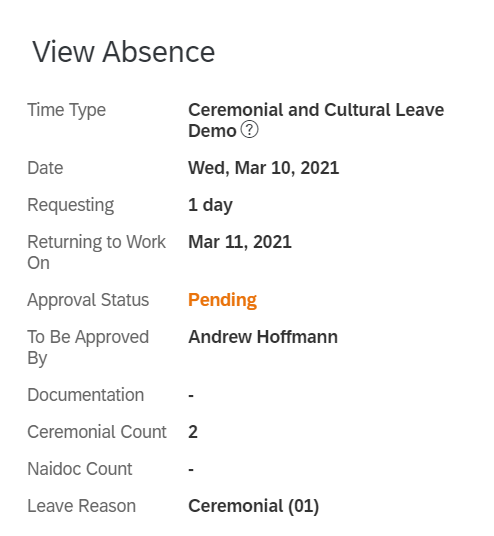Click the Ceremonial (01) leave reason
Screen dimensions: 494x536
tap(253, 506)
